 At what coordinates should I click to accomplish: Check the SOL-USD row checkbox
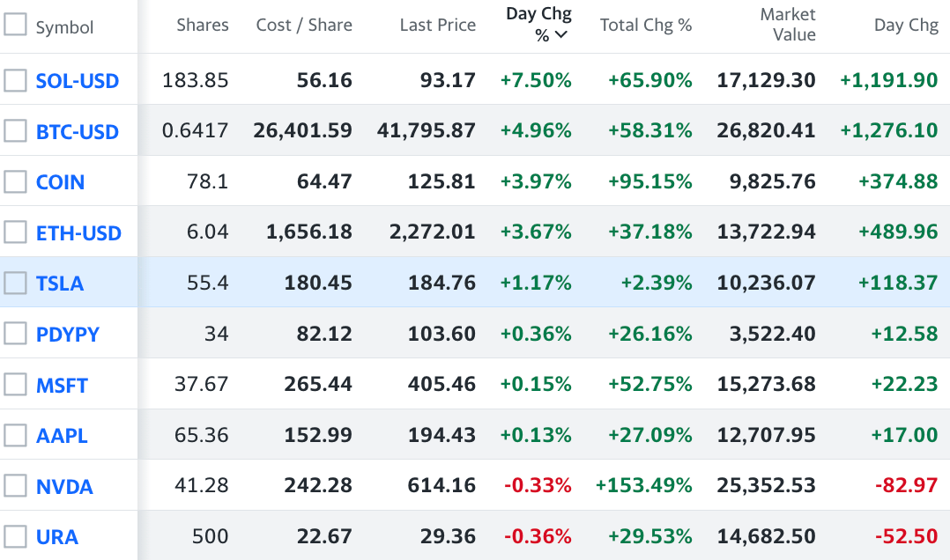(15, 80)
